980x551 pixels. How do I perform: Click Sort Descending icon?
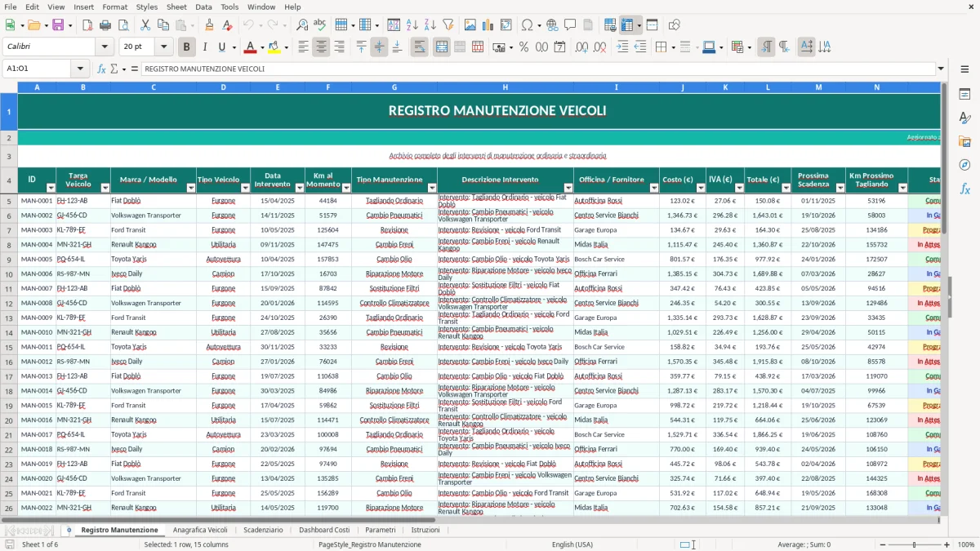coord(430,25)
